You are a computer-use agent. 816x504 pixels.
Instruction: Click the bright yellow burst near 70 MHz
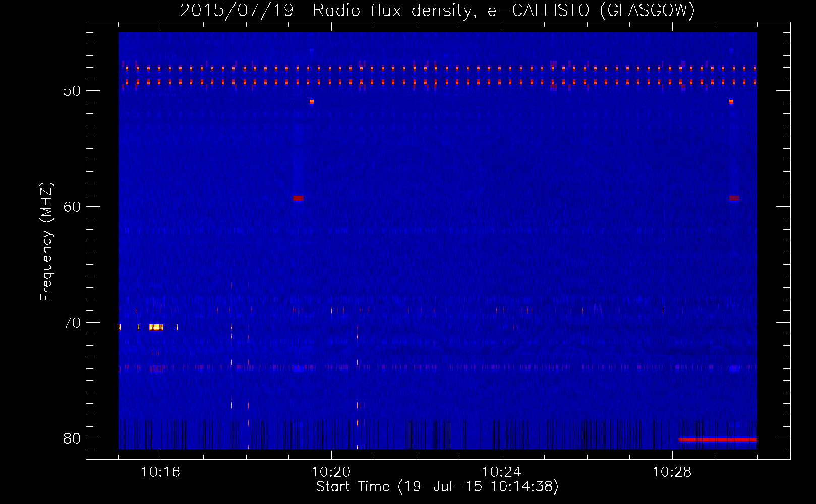pos(156,327)
